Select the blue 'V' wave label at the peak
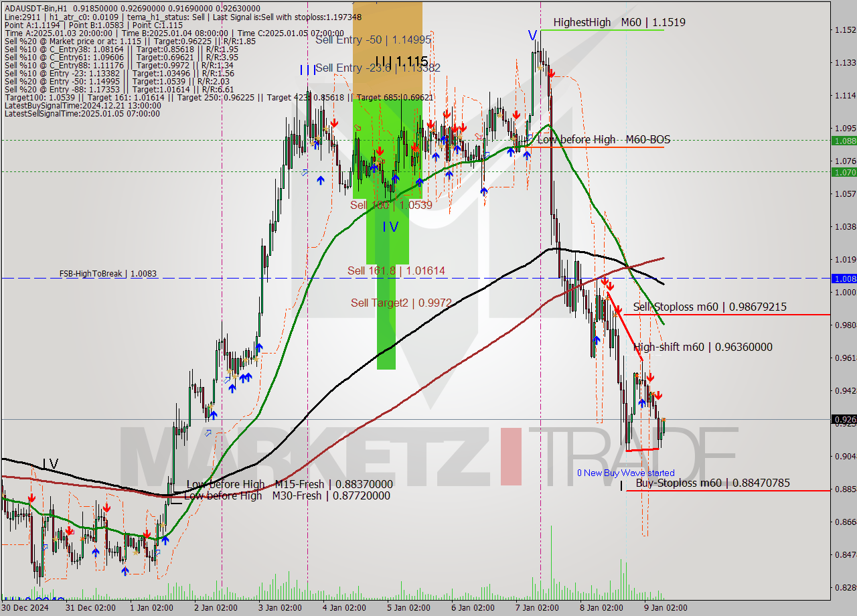 click(x=532, y=35)
